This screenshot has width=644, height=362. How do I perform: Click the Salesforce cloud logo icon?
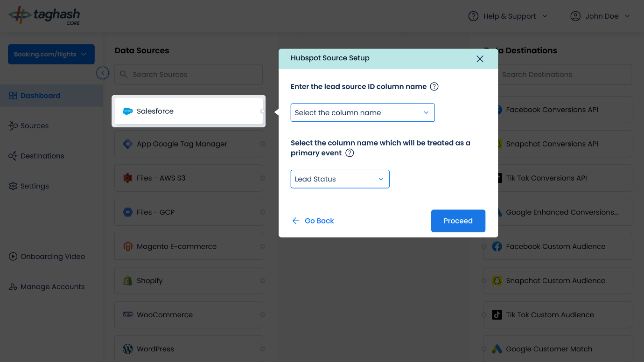tap(128, 111)
